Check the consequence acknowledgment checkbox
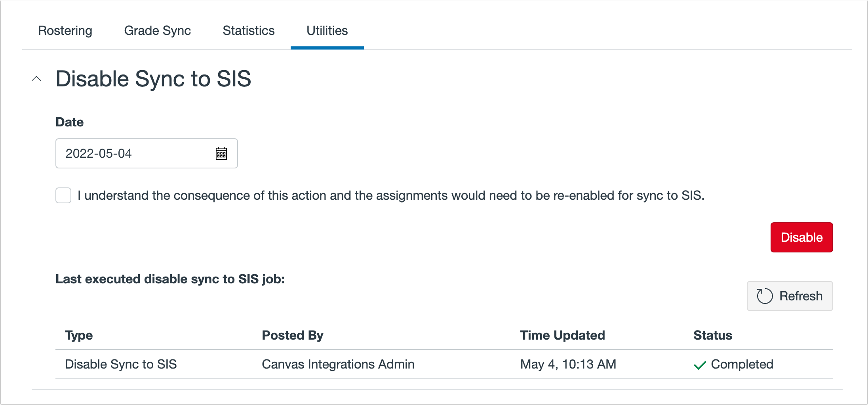 pyautogui.click(x=63, y=195)
